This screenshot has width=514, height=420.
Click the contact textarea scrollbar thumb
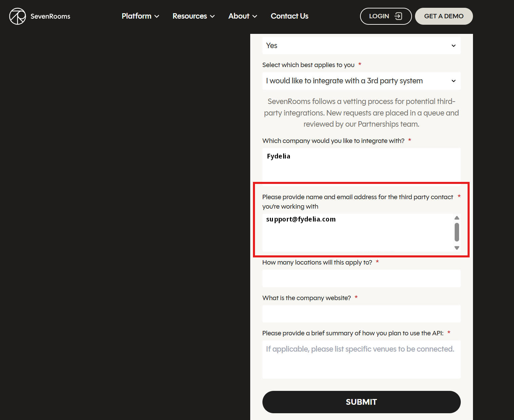tap(457, 232)
